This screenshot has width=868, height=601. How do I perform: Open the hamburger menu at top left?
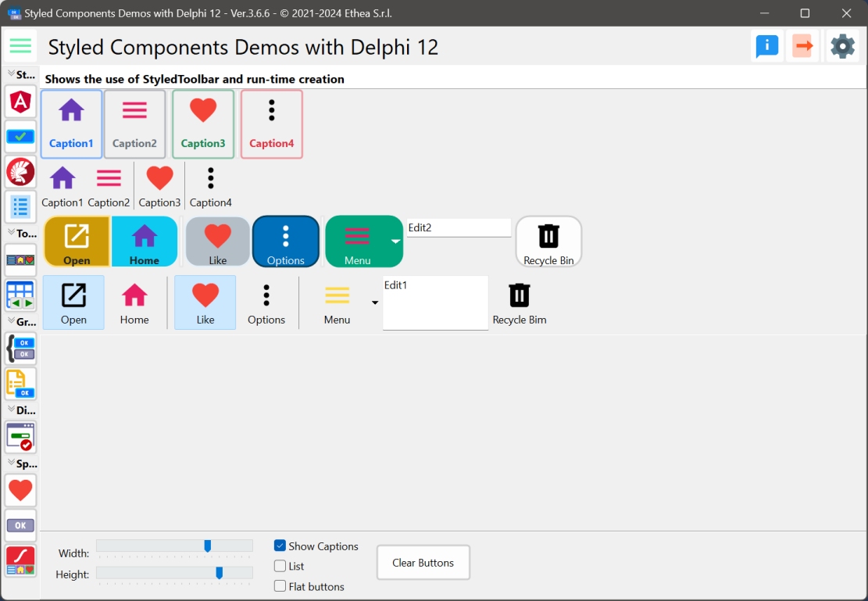coord(20,46)
